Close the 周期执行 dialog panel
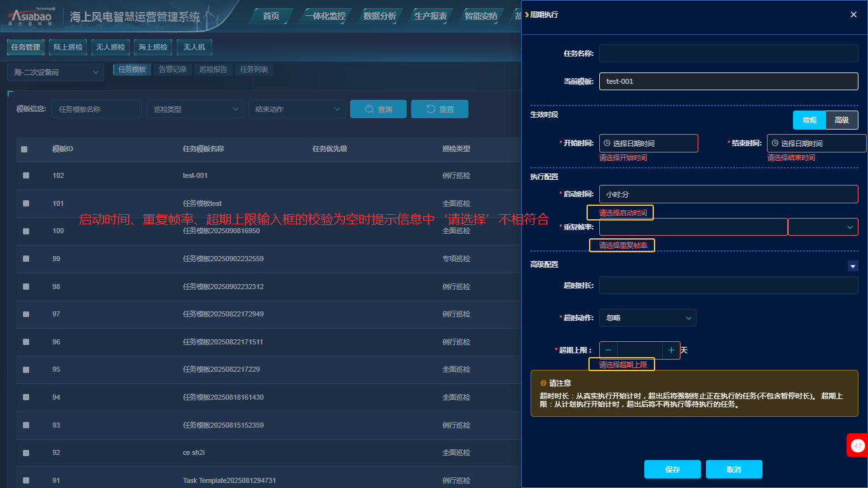 coord(853,15)
